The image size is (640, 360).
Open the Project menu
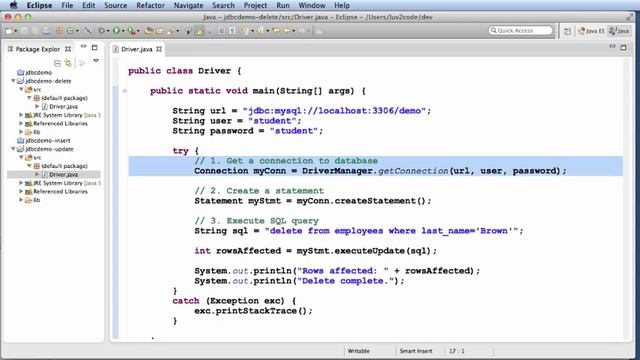click(255, 5)
